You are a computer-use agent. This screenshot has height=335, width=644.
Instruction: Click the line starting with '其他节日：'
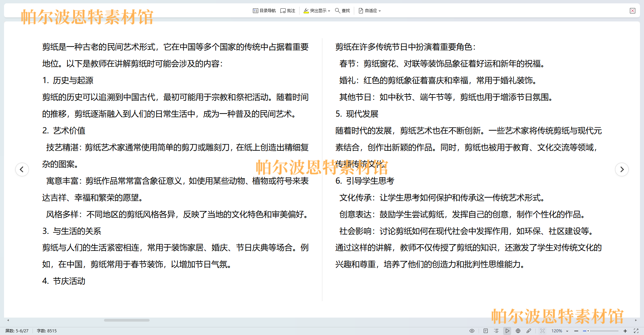click(446, 97)
